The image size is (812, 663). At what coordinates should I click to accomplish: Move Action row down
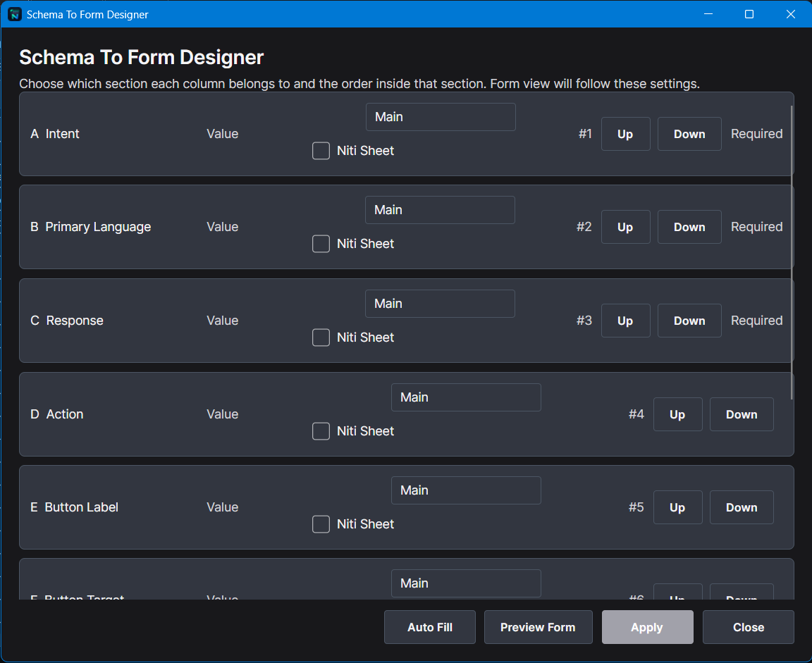click(742, 414)
